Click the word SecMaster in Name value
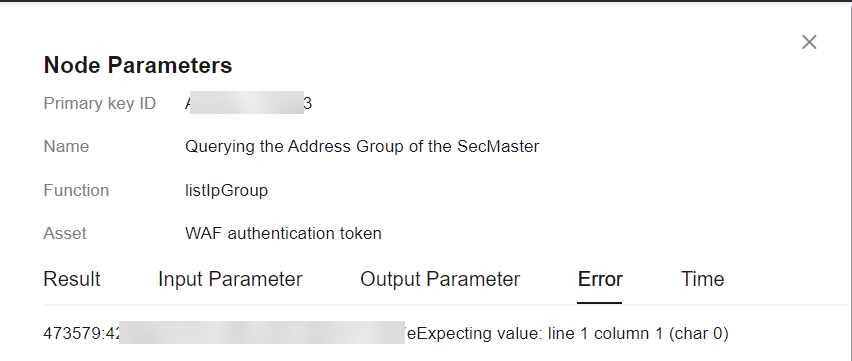The height and width of the screenshot is (361, 852). tap(498, 146)
